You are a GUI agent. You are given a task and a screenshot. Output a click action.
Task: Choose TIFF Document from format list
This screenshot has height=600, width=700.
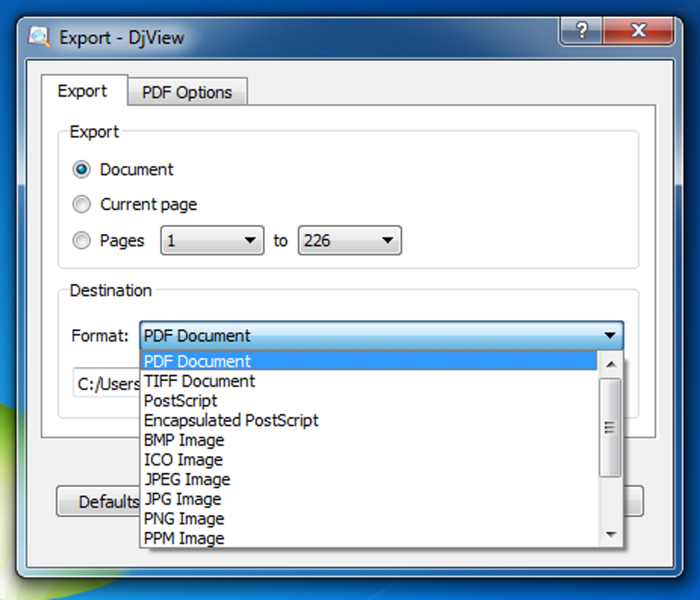pyautogui.click(x=369, y=381)
